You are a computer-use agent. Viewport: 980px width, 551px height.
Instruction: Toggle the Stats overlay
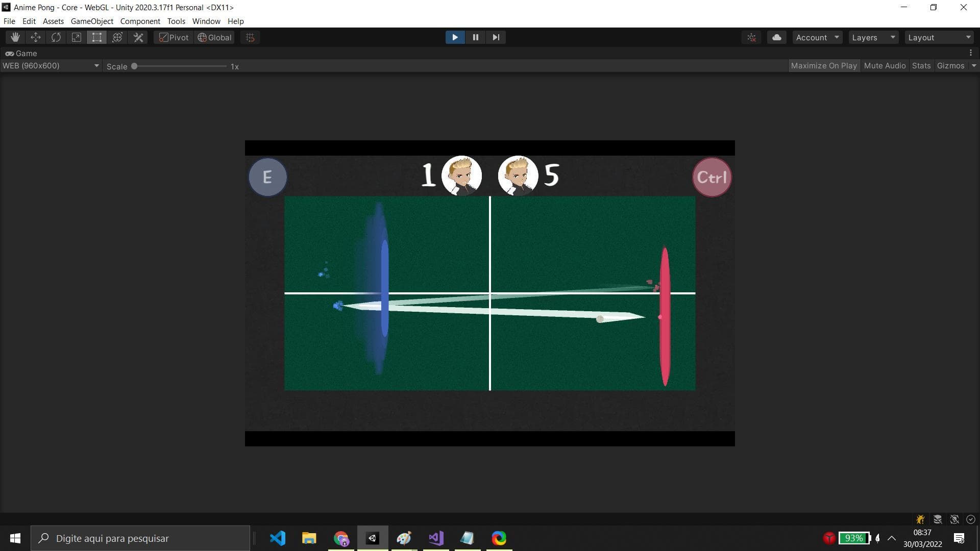point(921,66)
